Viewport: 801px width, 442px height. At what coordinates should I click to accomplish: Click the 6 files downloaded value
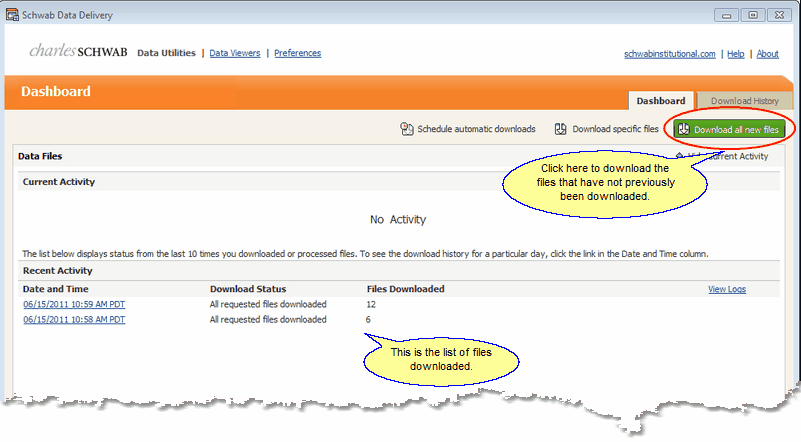click(x=368, y=320)
